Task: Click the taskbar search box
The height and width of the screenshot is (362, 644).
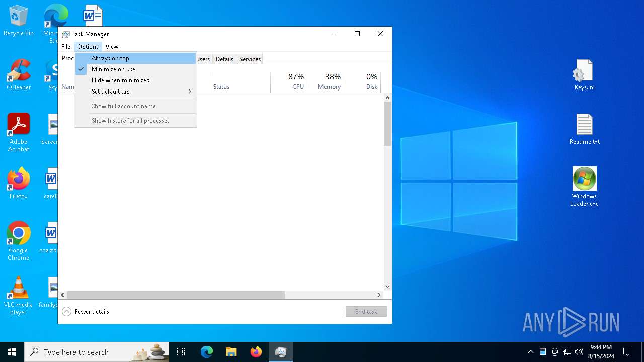Action: (97, 352)
